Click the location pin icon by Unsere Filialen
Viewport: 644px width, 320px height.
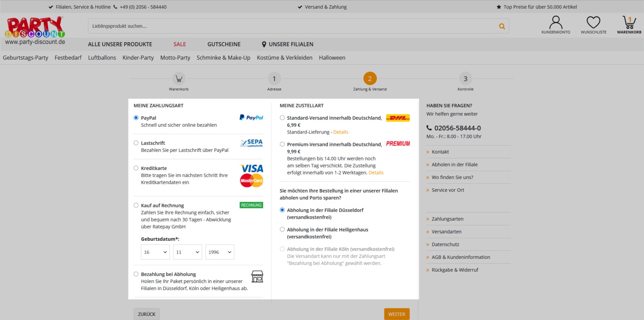pyautogui.click(x=264, y=44)
